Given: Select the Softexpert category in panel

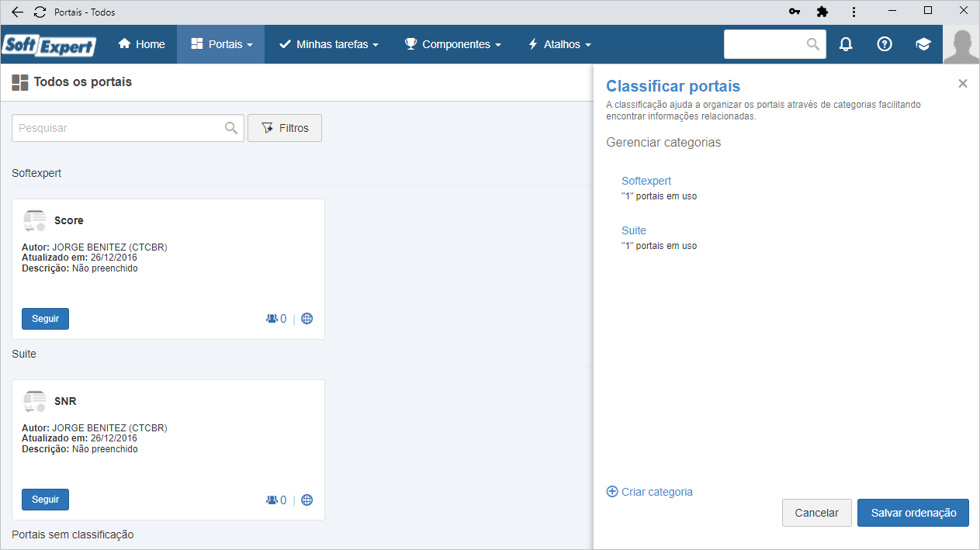Looking at the screenshot, I should pyautogui.click(x=646, y=181).
